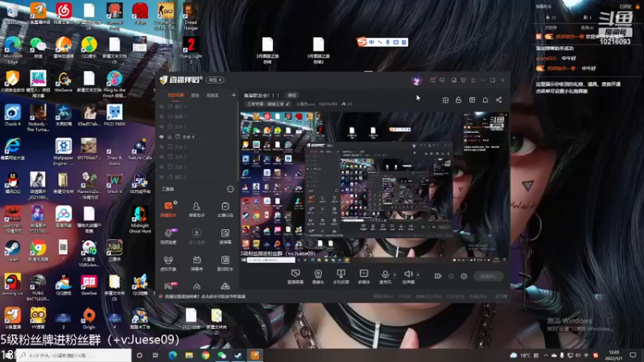Click the gift box icon above preview
The image size is (644, 362).
point(445,100)
